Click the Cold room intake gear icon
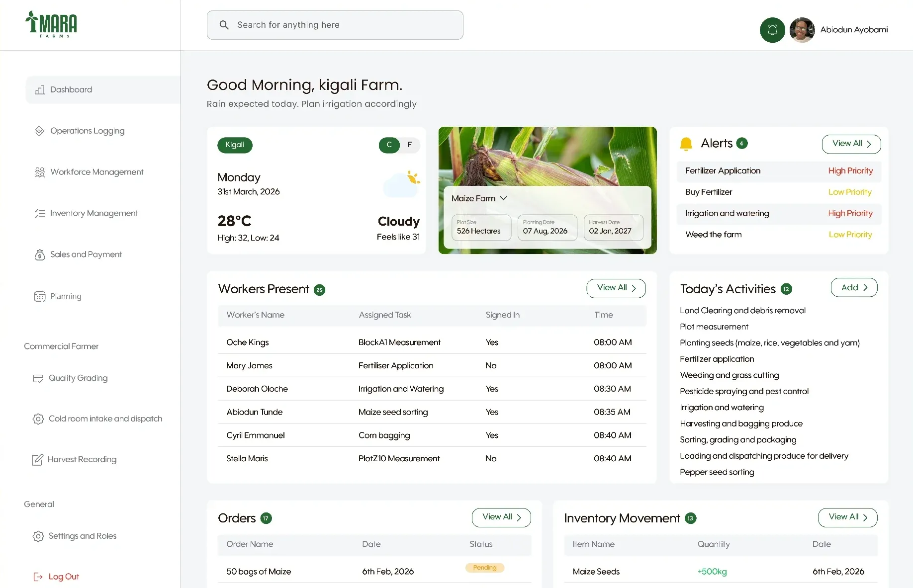 coord(38,419)
